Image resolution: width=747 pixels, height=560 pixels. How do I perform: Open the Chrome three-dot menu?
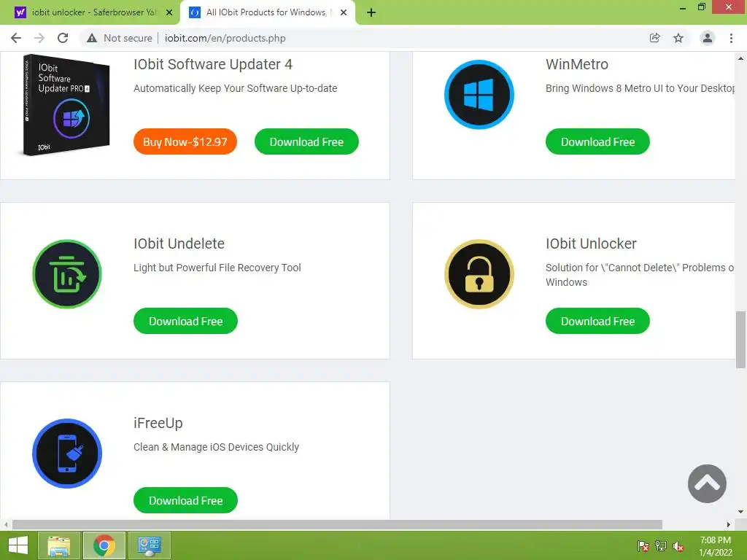[x=731, y=38]
